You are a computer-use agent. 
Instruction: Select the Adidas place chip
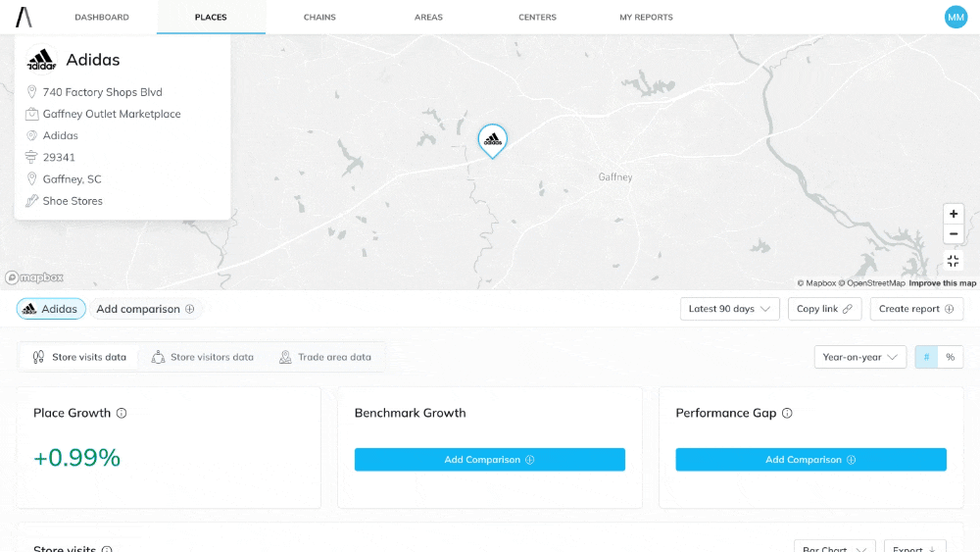pos(51,309)
